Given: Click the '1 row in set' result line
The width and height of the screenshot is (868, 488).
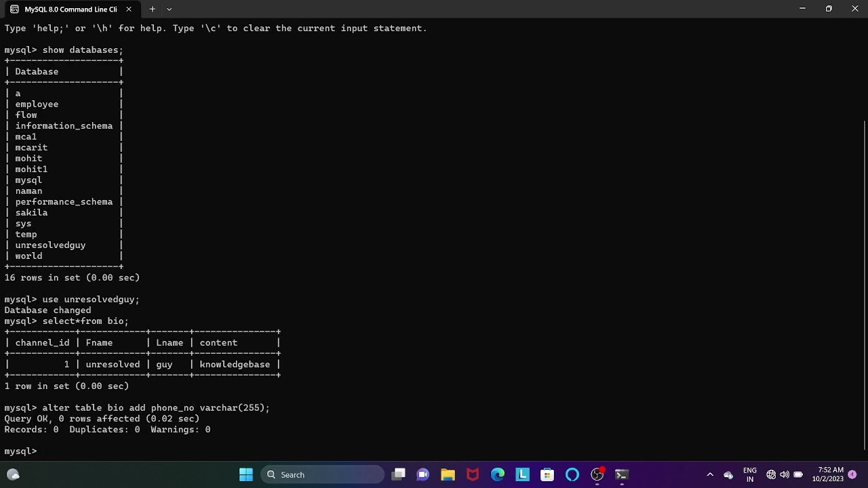Looking at the screenshot, I should 66,386.
